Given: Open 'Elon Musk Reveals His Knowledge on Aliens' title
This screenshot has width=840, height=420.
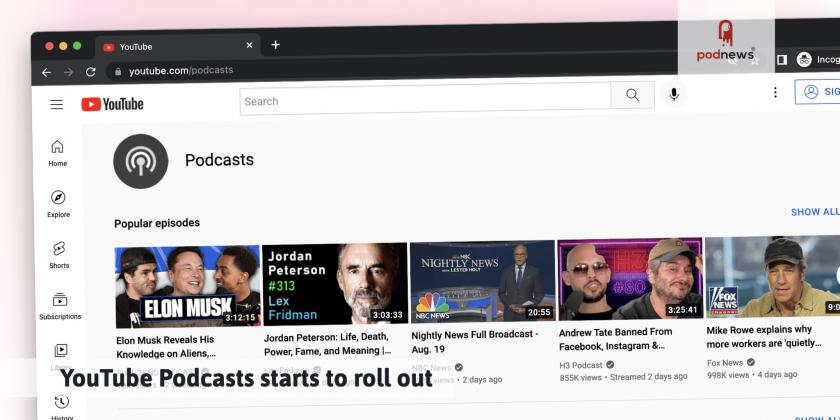Looking at the screenshot, I should (x=166, y=347).
